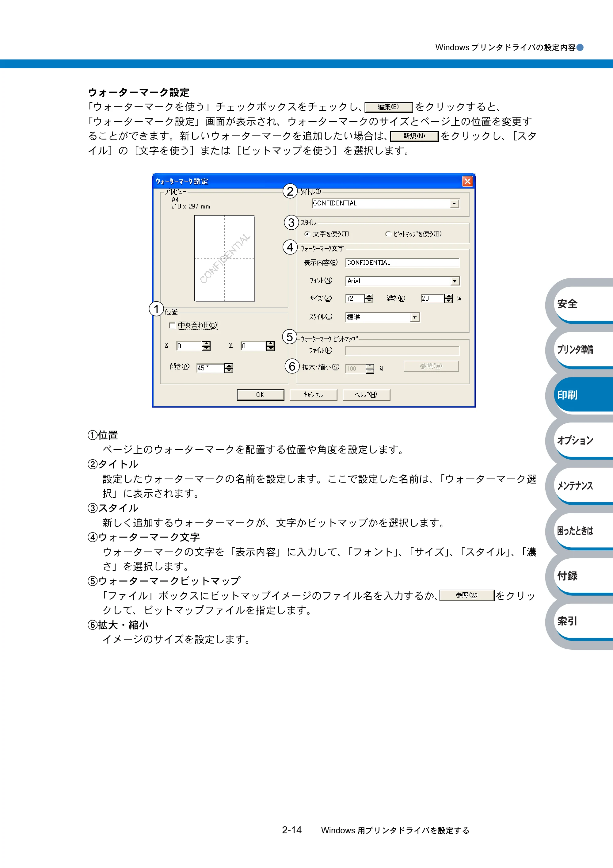
Task: Click the サイズ spinner arrows
Action: click(369, 299)
